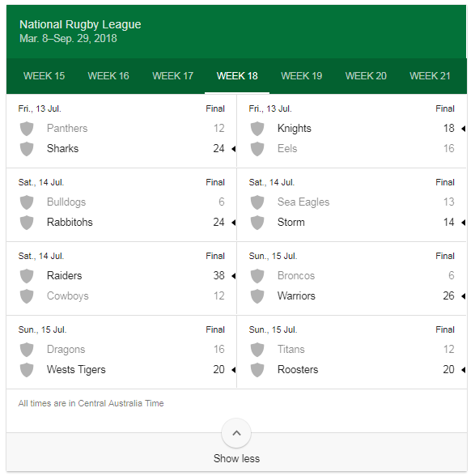Click the Rabbitohs team shield icon

tap(27, 223)
